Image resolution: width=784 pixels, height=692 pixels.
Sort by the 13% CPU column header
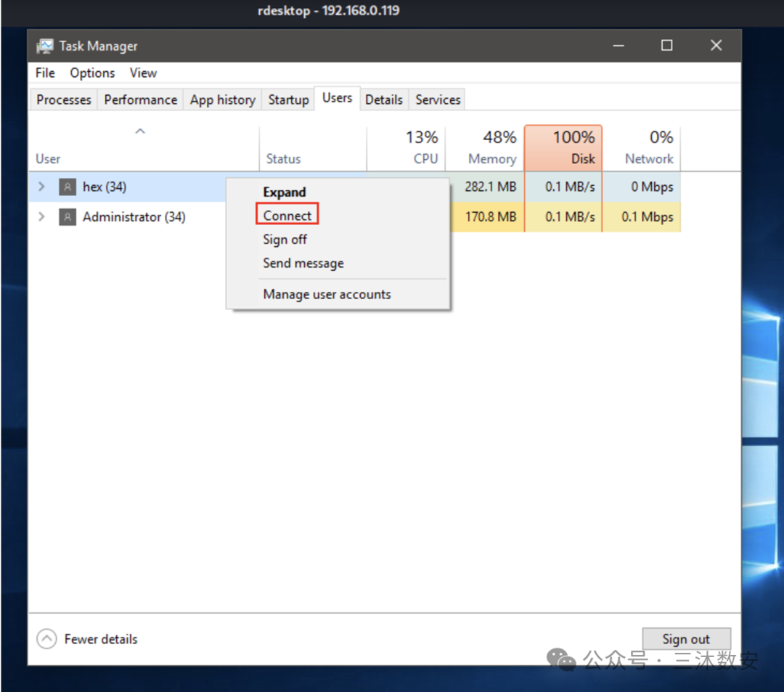(x=406, y=147)
